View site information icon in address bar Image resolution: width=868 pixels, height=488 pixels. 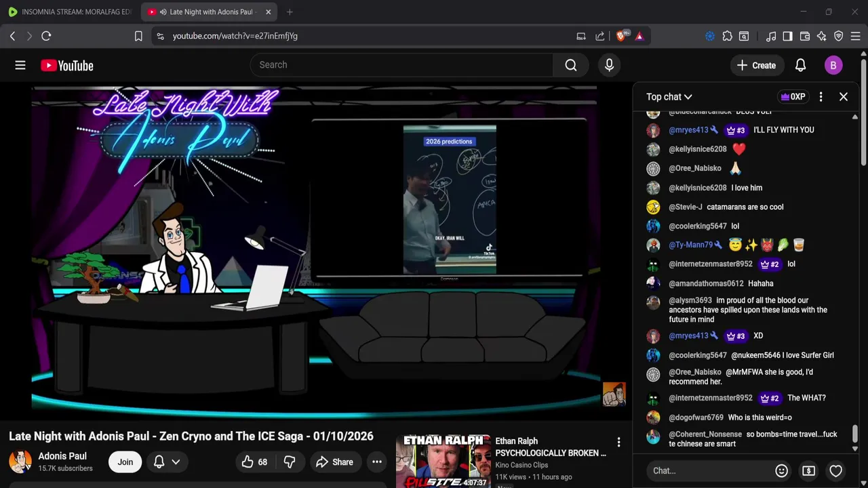pyautogui.click(x=160, y=36)
